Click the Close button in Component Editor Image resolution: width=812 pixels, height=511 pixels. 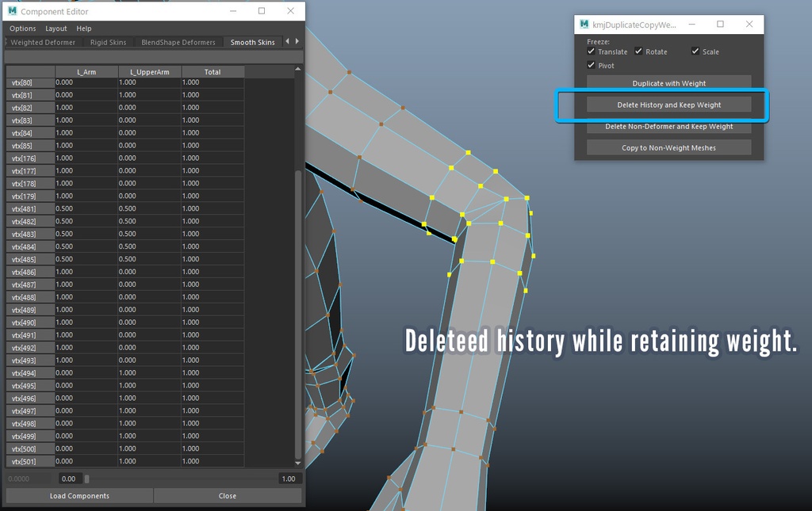point(228,496)
